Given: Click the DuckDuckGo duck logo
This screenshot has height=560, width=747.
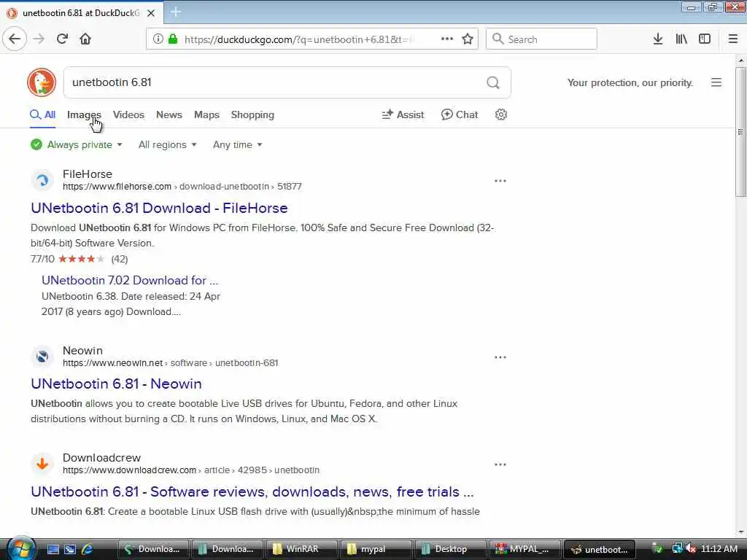Looking at the screenshot, I should click(x=42, y=82).
